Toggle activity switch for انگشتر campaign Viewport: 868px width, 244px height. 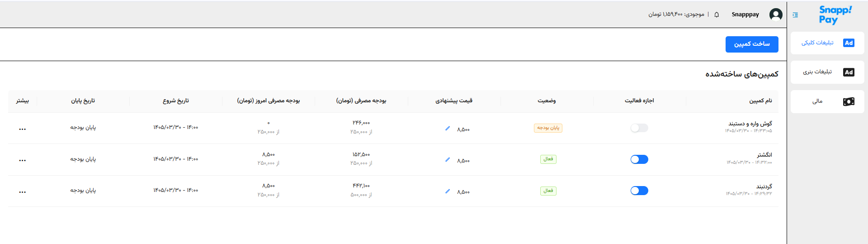pyautogui.click(x=639, y=159)
